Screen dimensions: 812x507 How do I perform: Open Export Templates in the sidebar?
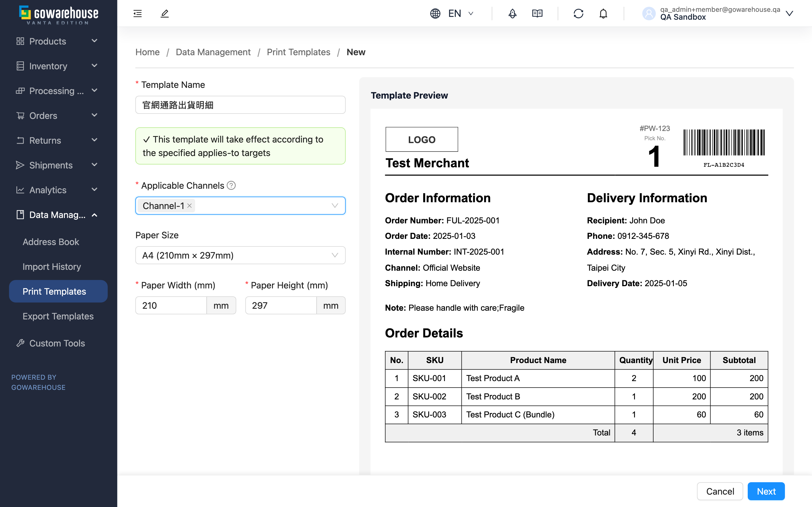[58, 316]
